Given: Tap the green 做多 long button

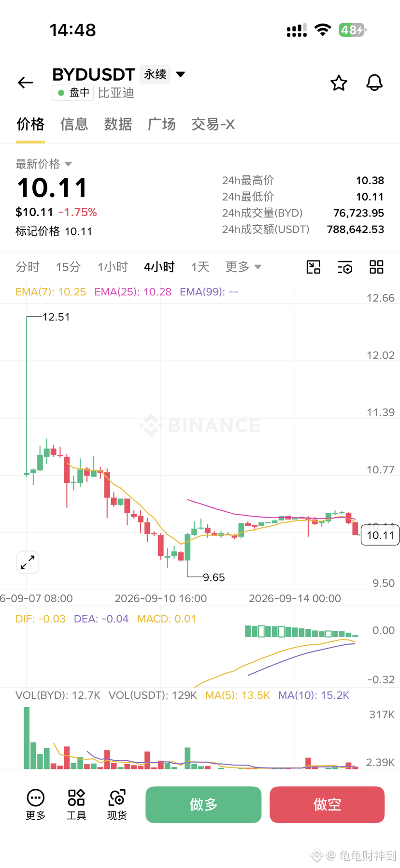Looking at the screenshot, I should [203, 805].
